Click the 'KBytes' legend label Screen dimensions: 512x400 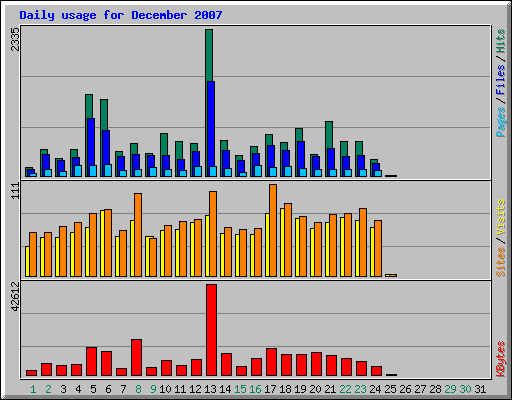pos(501,359)
